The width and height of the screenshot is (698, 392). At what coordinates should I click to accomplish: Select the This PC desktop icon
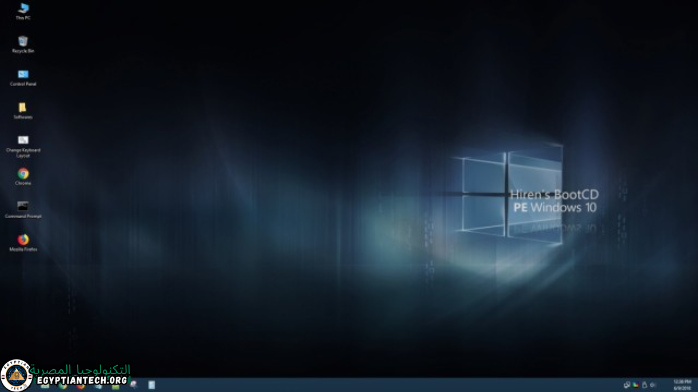[23, 11]
